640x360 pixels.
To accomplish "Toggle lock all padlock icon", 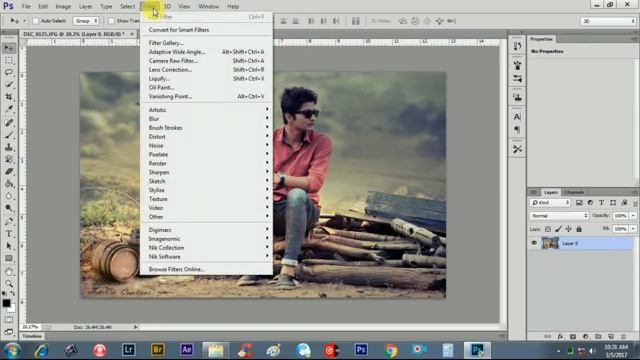I will [x=579, y=229].
